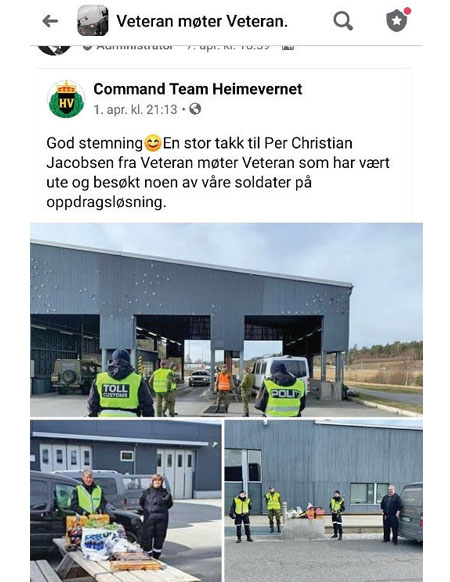
Task: Open the Heimevernet HV crest avatar
Action: click(x=66, y=99)
